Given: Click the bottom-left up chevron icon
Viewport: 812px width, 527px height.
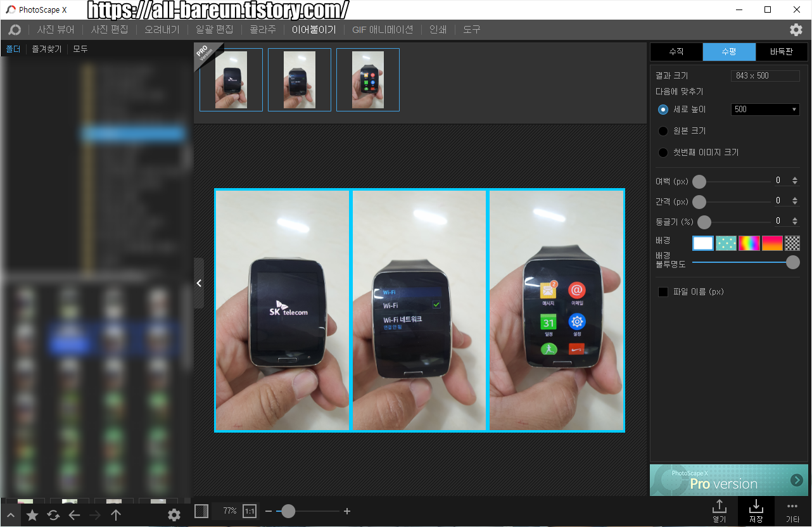Looking at the screenshot, I should 11,515.
